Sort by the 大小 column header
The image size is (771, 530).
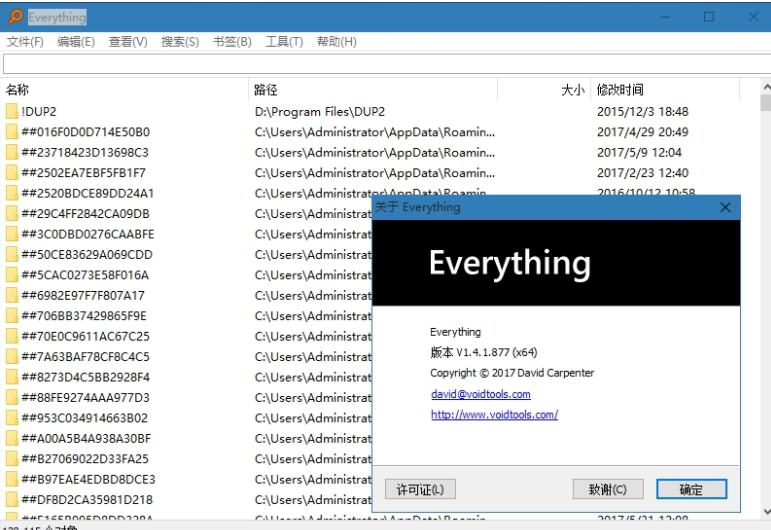[x=544, y=89]
